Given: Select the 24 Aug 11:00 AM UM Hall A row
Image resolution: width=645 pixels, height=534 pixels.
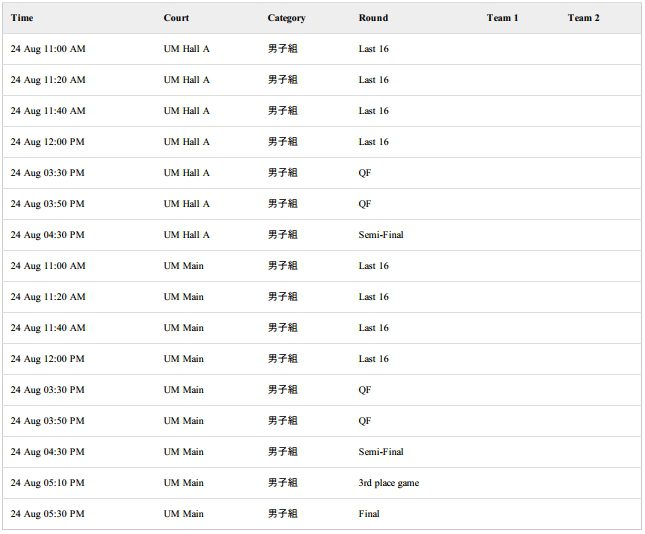Looking at the screenshot, I should (322, 49).
